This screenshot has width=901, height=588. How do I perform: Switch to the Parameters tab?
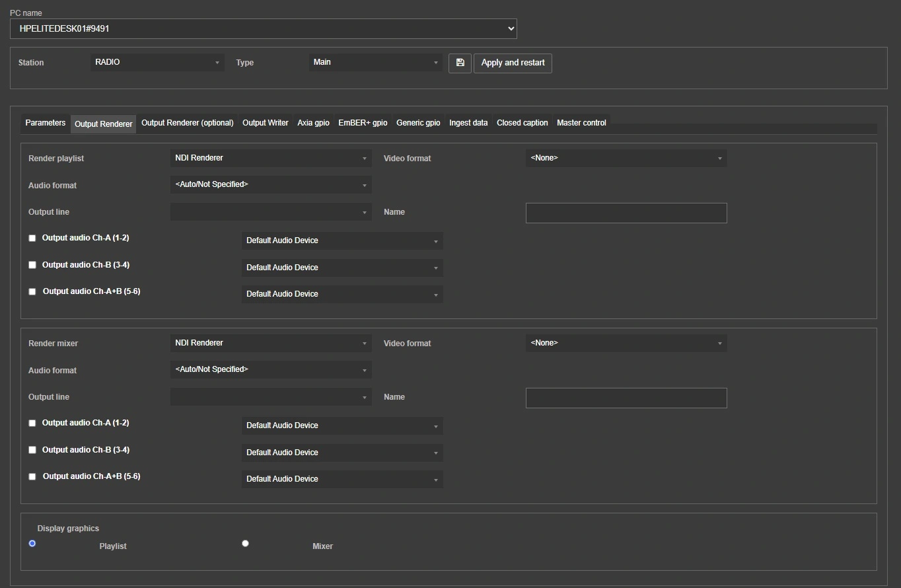tap(45, 123)
